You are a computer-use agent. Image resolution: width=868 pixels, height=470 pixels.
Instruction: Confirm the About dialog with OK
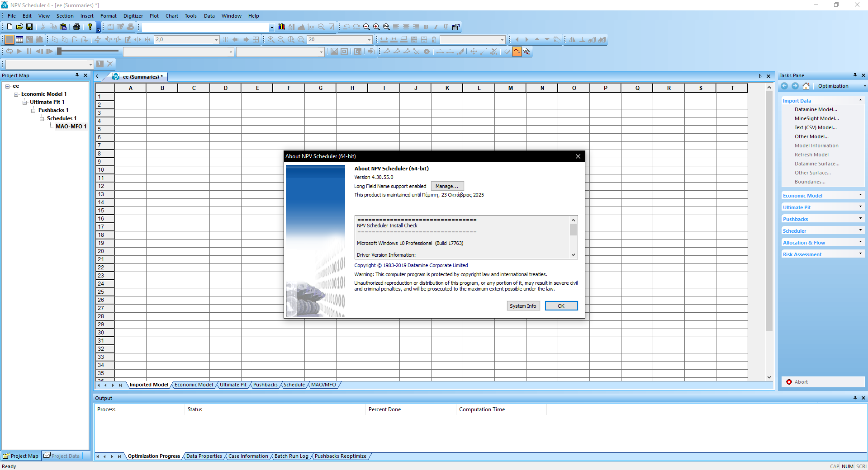tap(561, 306)
